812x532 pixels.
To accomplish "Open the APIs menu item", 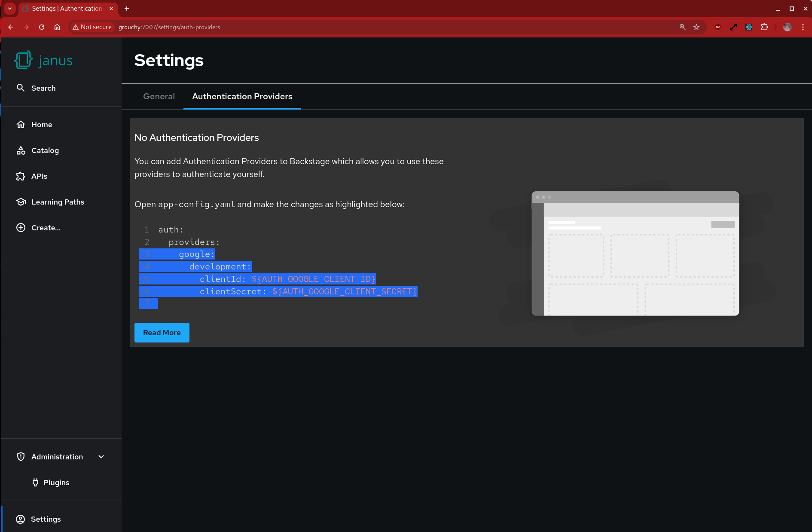I will (x=61, y=176).
